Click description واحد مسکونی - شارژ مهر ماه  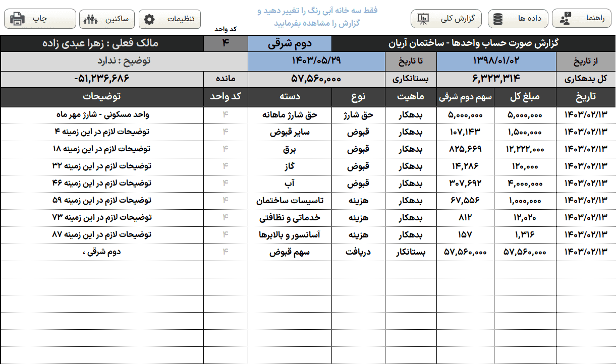102,115
